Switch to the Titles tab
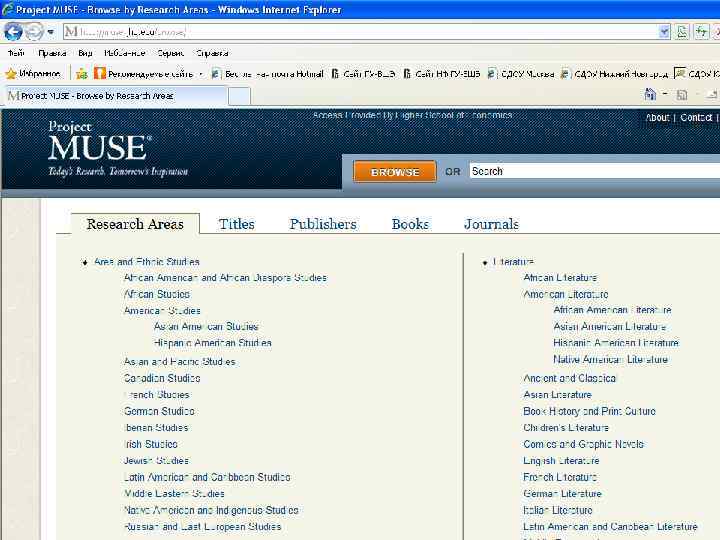This screenshot has width=720, height=540. point(236,224)
